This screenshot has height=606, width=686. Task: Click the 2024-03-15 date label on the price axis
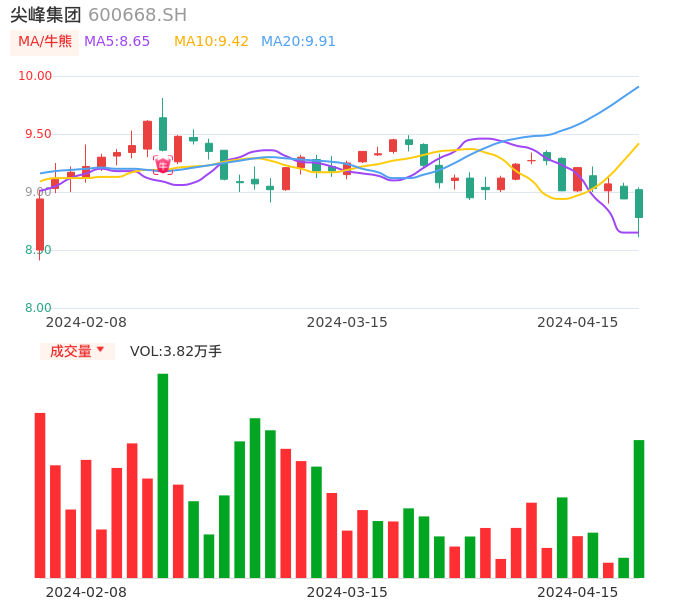[x=347, y=322]
